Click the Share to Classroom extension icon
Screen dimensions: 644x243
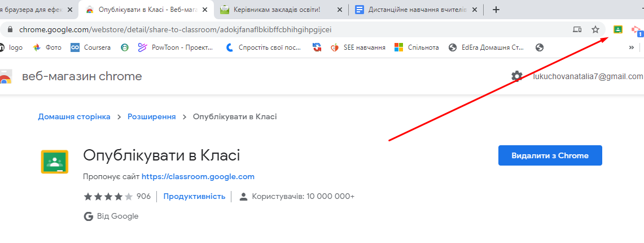[617, 29]
